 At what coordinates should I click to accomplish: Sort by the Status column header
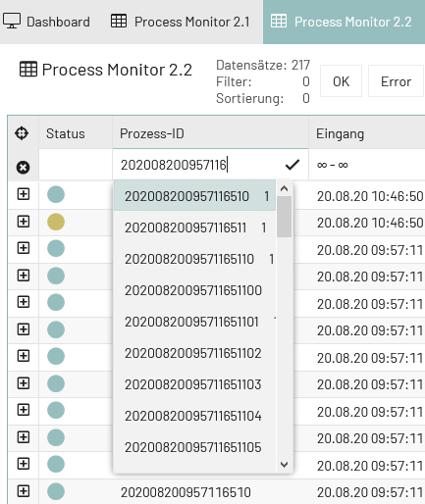pos(76,133)
